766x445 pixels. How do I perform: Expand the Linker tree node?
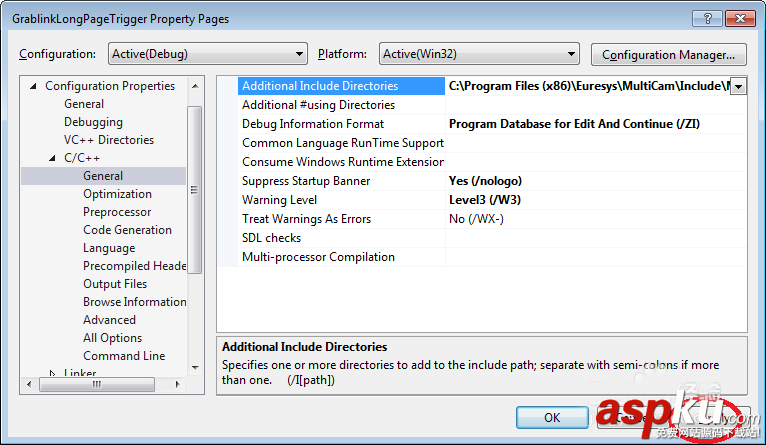click(53, 374)
